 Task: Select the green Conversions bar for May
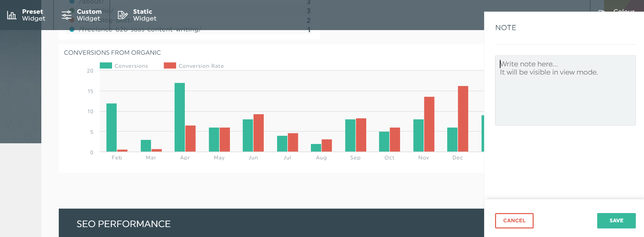214,140
